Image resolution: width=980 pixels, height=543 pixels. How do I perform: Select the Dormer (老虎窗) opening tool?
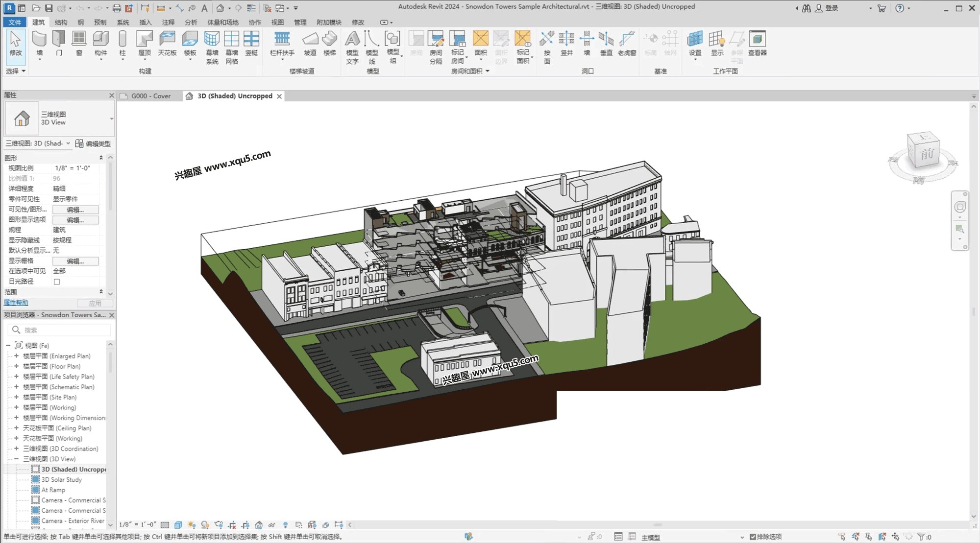tap(627, 43)
